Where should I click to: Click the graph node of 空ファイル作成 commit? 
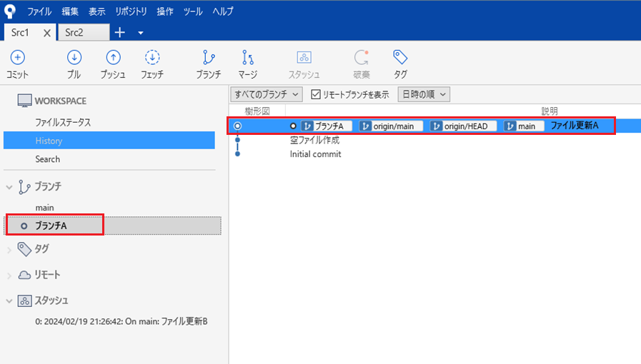[x=237, y=140]
